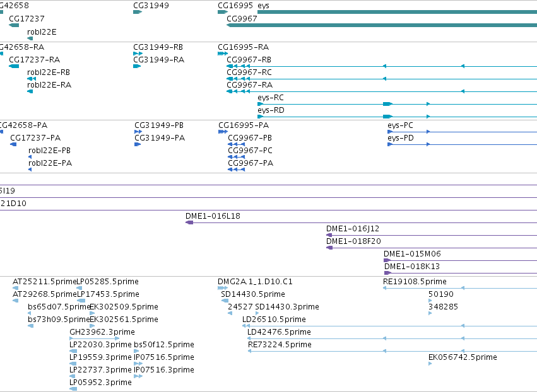
Task: Select transcript CG9967-RB
Action: click(249, 60)
